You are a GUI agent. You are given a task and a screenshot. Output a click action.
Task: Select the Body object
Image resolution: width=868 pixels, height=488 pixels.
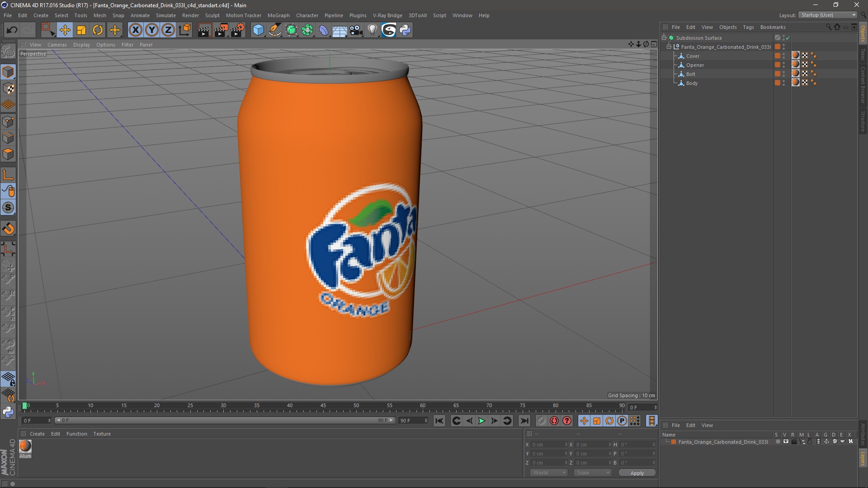pyautogui.click(x=692, y=83)
